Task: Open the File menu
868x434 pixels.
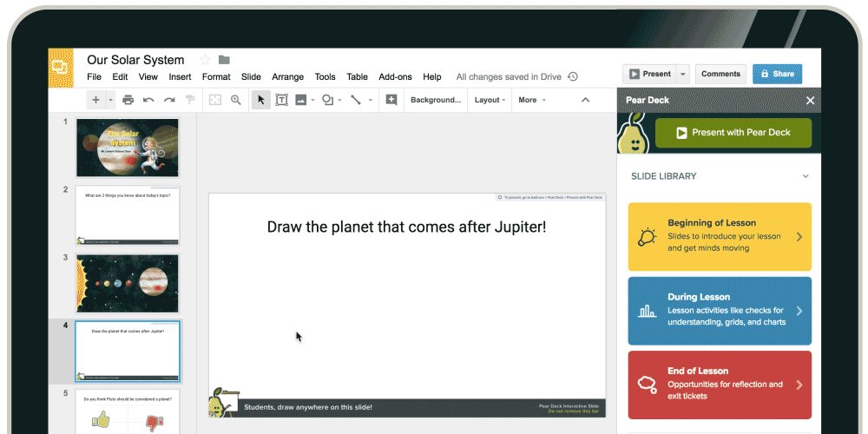Action: click(94, 77)
